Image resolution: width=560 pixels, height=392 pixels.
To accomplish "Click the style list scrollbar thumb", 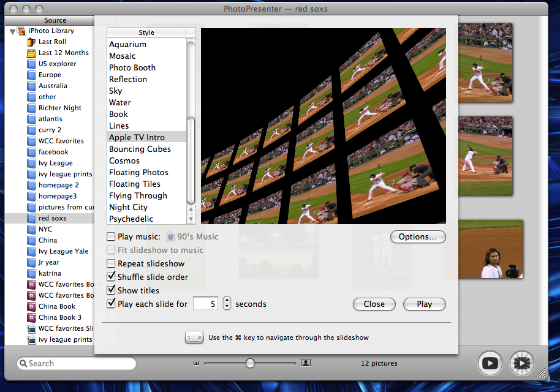I will 191,160.
